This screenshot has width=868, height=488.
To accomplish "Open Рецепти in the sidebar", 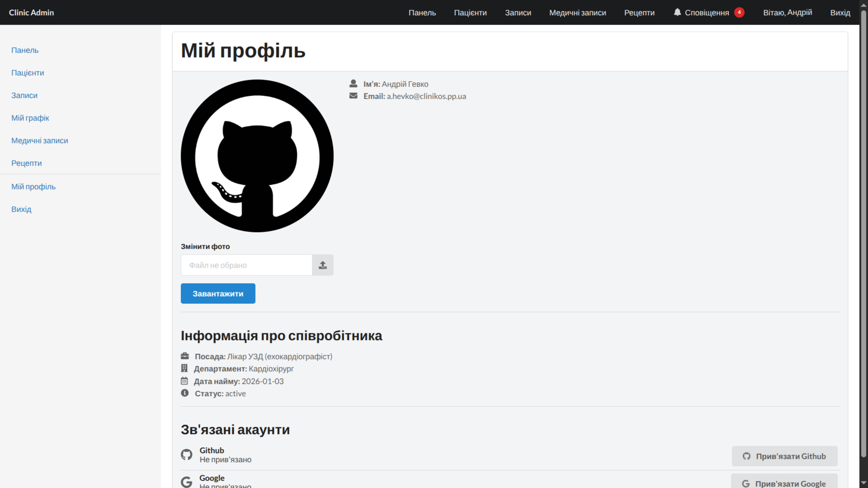I will click(x=27, y=163).
